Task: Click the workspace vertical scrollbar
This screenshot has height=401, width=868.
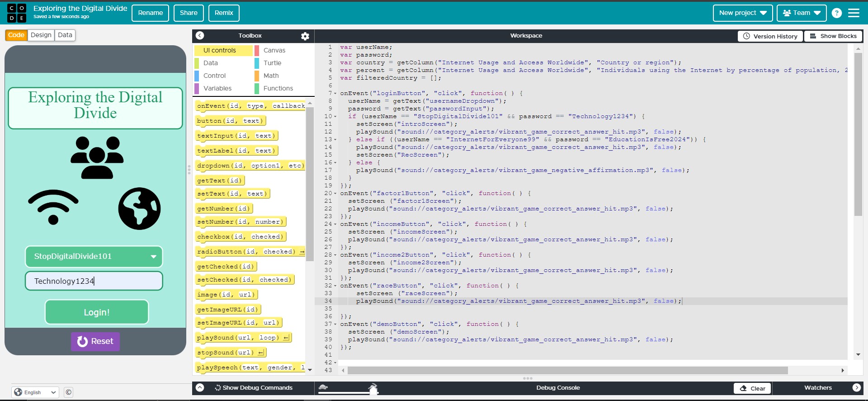Action: pos(858,134)
